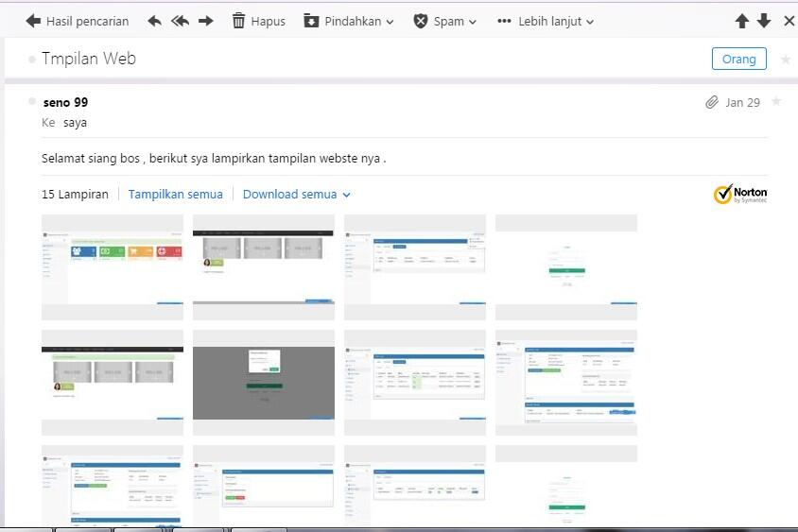Screen dimensions: 798x532
Task: Go to next message with down arrow
Action: coord(764,22)
